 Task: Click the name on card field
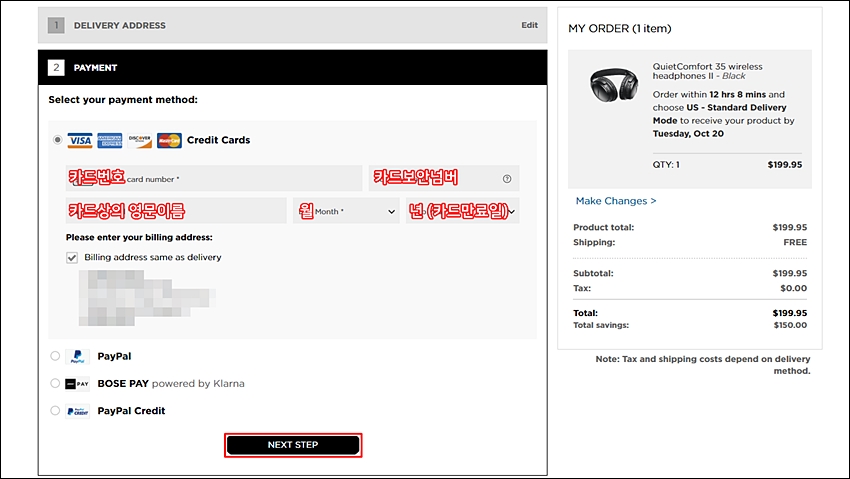(x=176, y=211)
